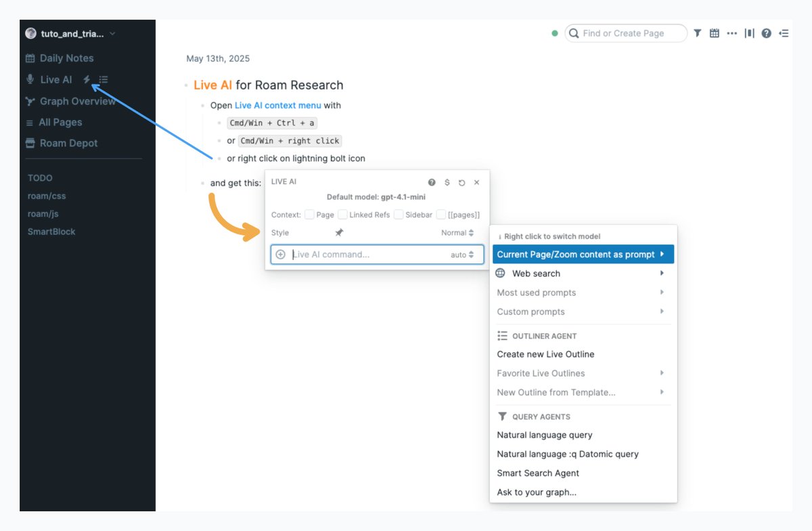812x531 pixels.
Task: Click the lightning bolt icon beside Live AI
Action: coord(86,79)
